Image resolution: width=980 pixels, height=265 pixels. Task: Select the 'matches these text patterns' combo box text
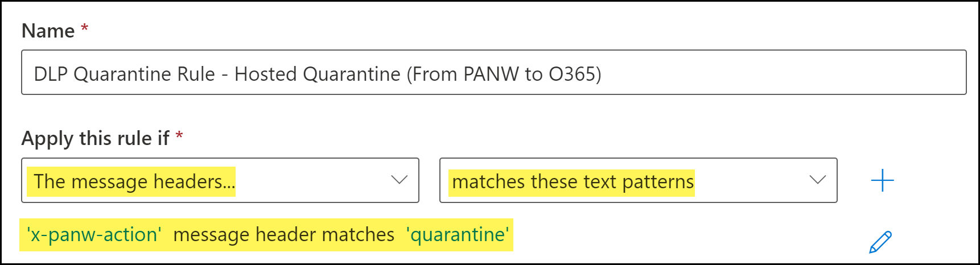point(573,182)
